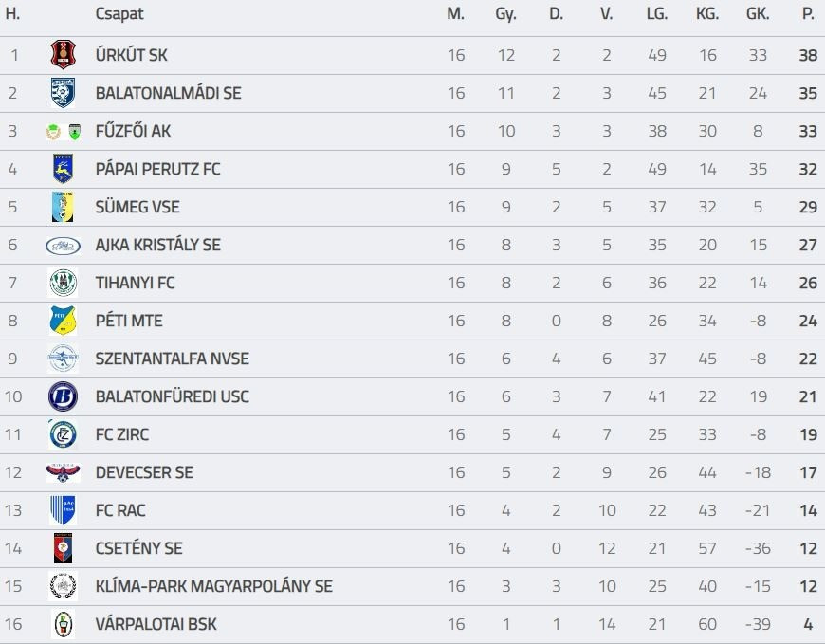
Task: Click the Várpalotai BSK team badge
Action: 63,624
